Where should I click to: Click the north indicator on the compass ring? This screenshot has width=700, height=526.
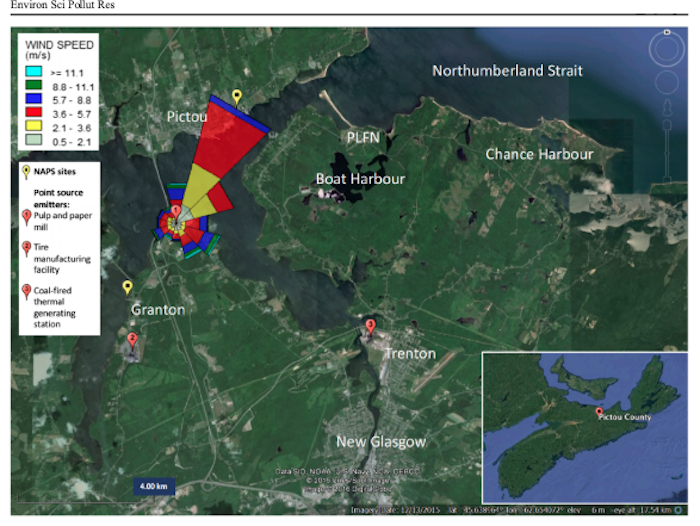tap(667, 31)
